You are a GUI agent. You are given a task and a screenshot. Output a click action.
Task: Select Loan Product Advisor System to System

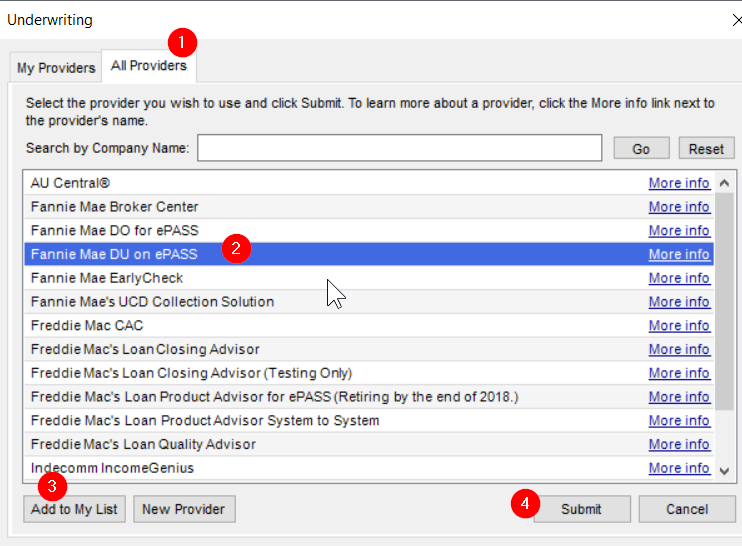coord(369,420)
